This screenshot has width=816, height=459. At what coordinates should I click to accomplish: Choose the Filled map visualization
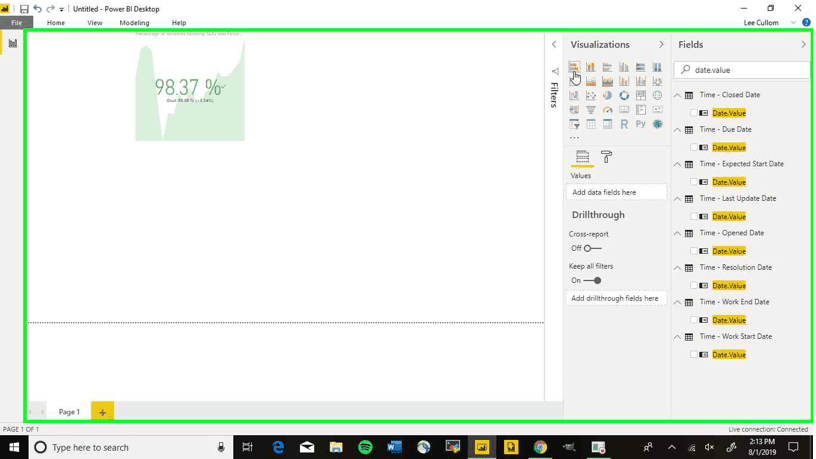click(573, 110)
